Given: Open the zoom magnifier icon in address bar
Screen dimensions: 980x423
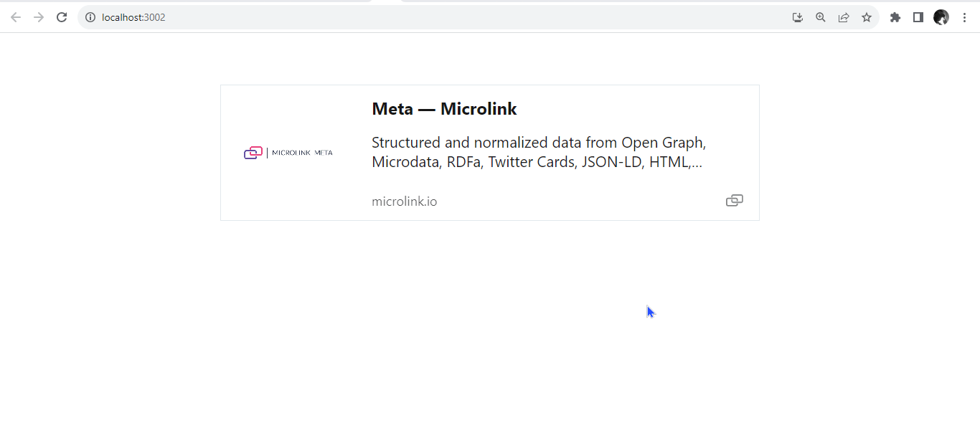Looking at the screenshot, I should point(821,17).
